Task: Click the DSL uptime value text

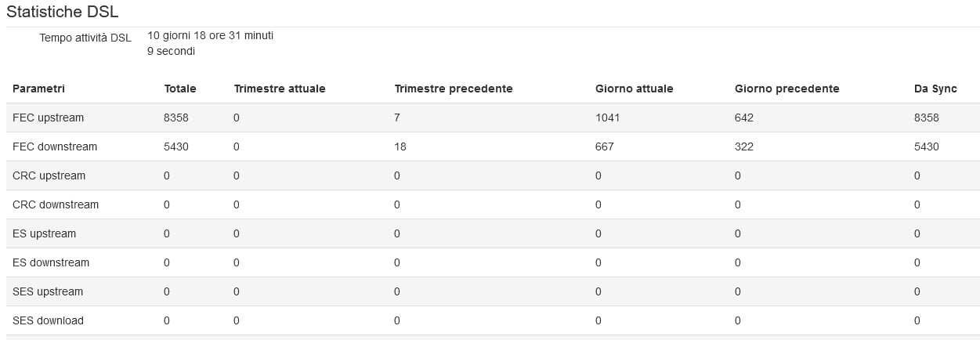Action: pyautogui.click(x=210, y=43)
